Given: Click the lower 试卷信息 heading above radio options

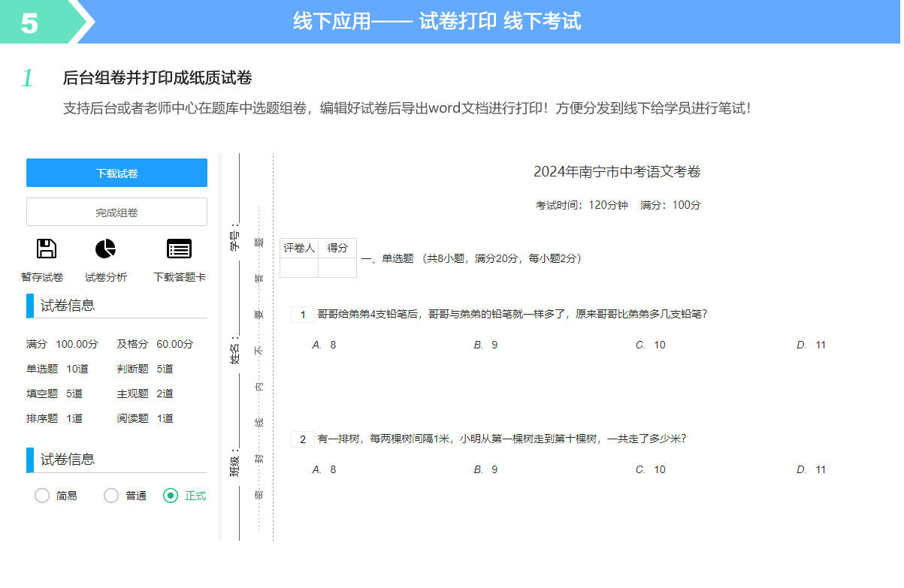Looking at the screenshot, I should pos(68,459).
